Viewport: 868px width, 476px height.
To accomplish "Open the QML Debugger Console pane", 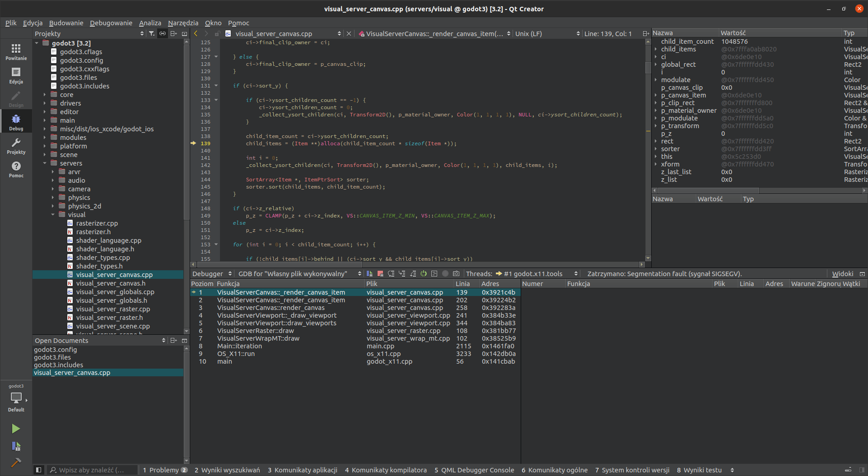I will pyautogui.click(x=474, y=470).
